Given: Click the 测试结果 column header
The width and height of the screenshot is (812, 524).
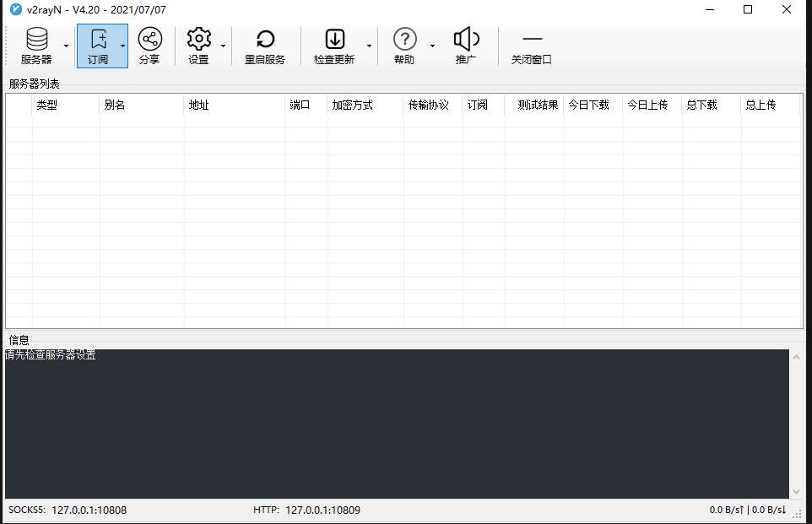Looking at the screenshot, I should click(534, 105).
